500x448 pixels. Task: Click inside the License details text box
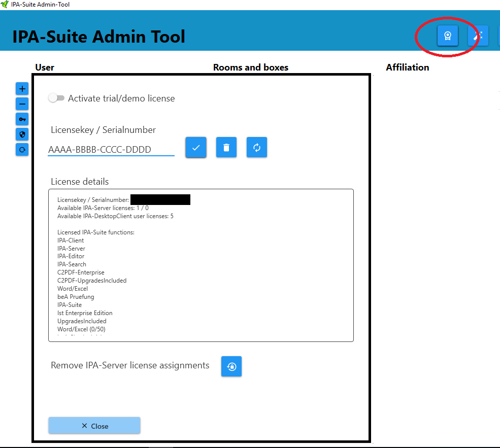click(x=201, y=265)
